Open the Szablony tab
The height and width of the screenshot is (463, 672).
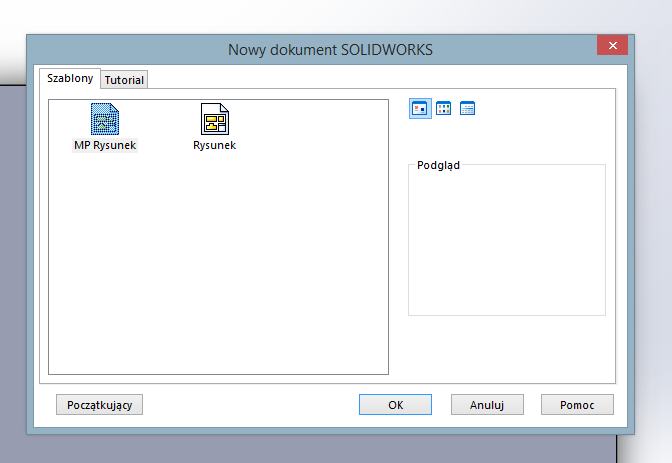click(70, 78)
